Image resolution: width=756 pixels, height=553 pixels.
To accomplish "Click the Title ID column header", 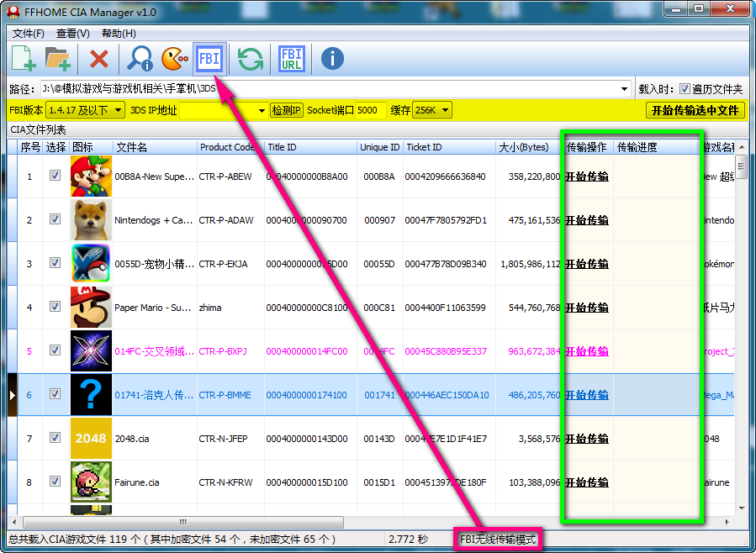I will tap(310, 147).
